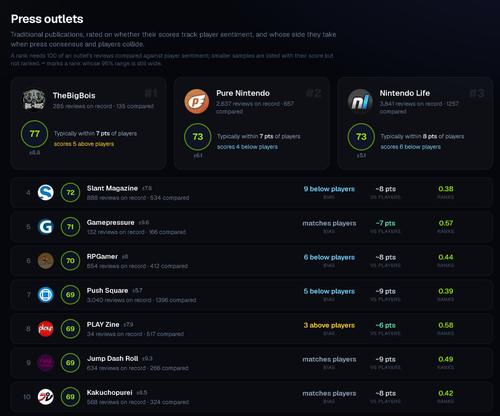The height and width of the screenshot is (416, 500).
Task: Click the red PLAY Zine logo
Action: point(46,329)
